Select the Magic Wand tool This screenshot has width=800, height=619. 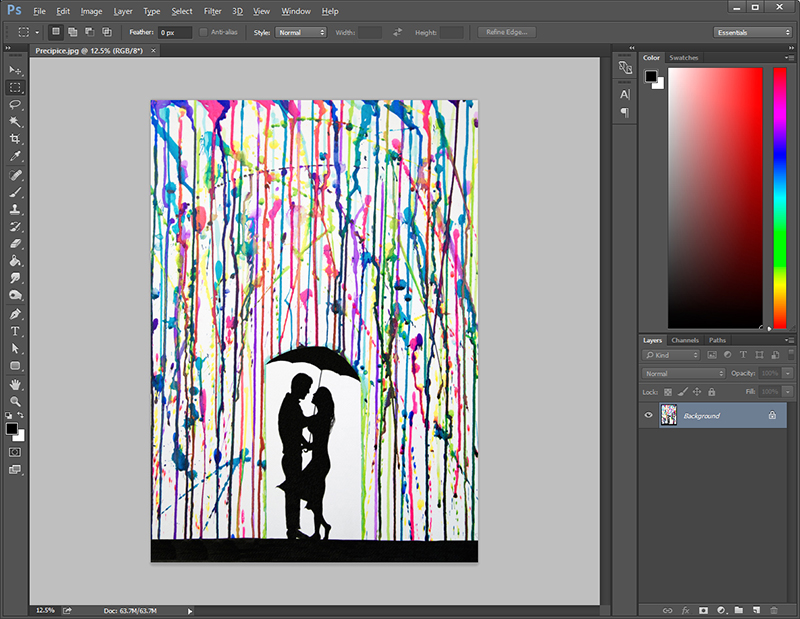[x=15, y=121]
